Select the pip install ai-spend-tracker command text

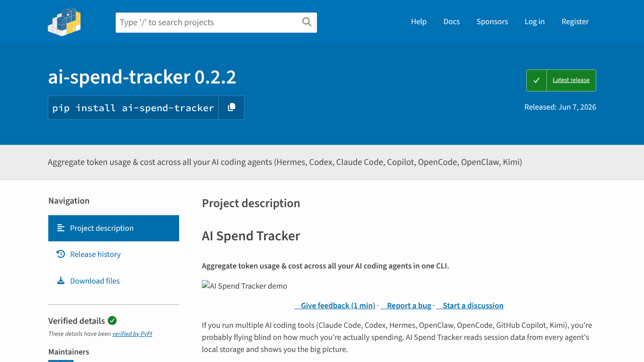133,108
